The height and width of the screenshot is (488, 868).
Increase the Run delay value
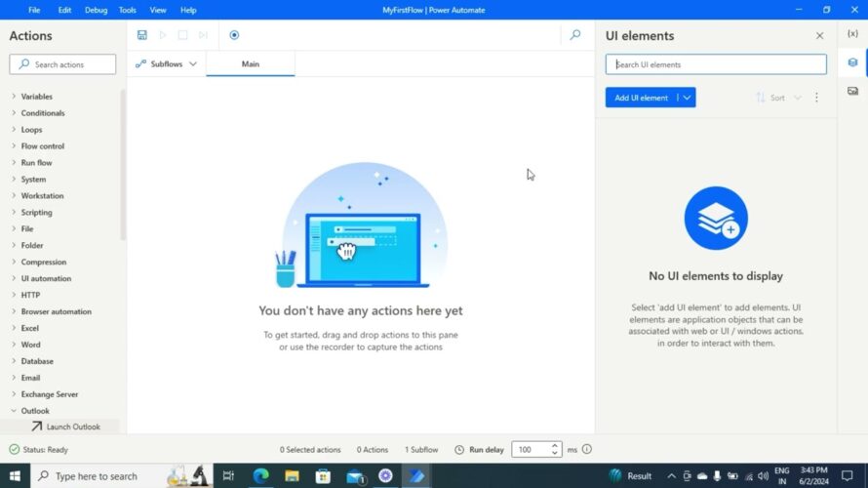555,445
